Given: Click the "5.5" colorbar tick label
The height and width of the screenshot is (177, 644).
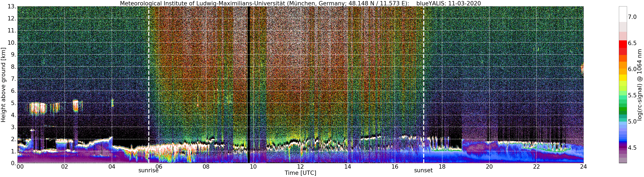Looking at the screenshot, I should click(632, 95).
